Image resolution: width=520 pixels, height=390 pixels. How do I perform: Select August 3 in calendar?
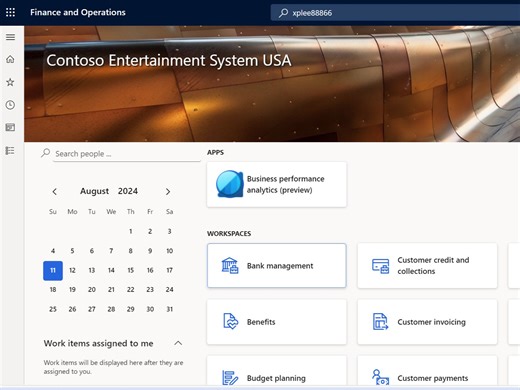(170, 231)
